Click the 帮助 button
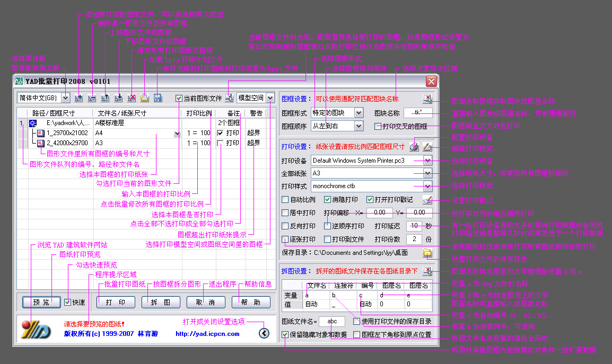This screenshot has height=364, width=612. pos(250,303)
